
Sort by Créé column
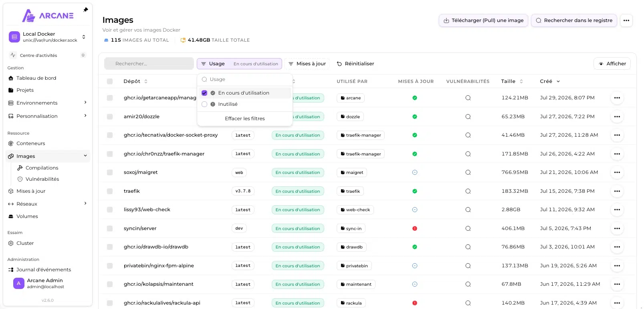(x=550, y=81)
